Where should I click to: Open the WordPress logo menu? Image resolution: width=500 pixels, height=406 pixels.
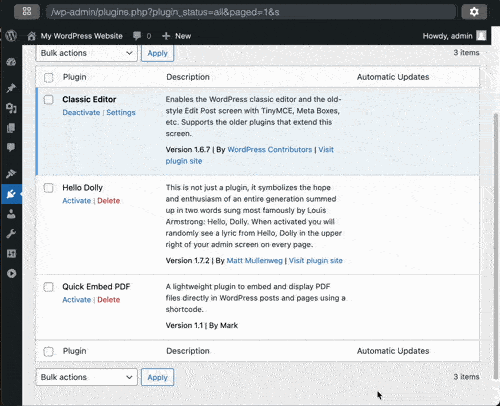coord(11,36)
